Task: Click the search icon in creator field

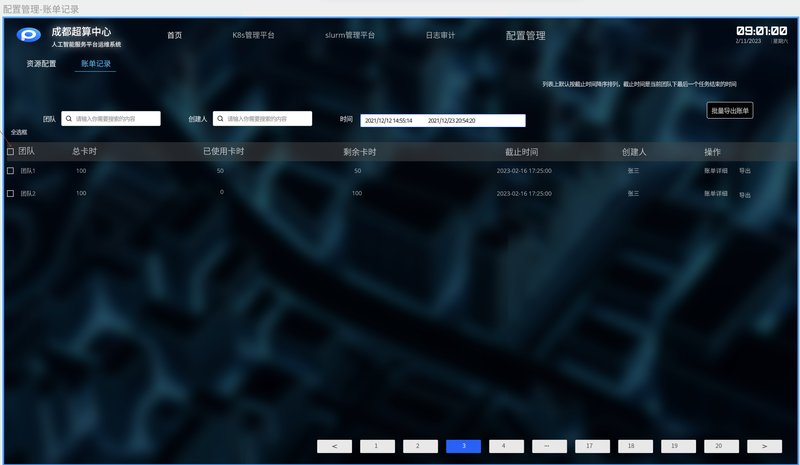Action: [220, 118]
